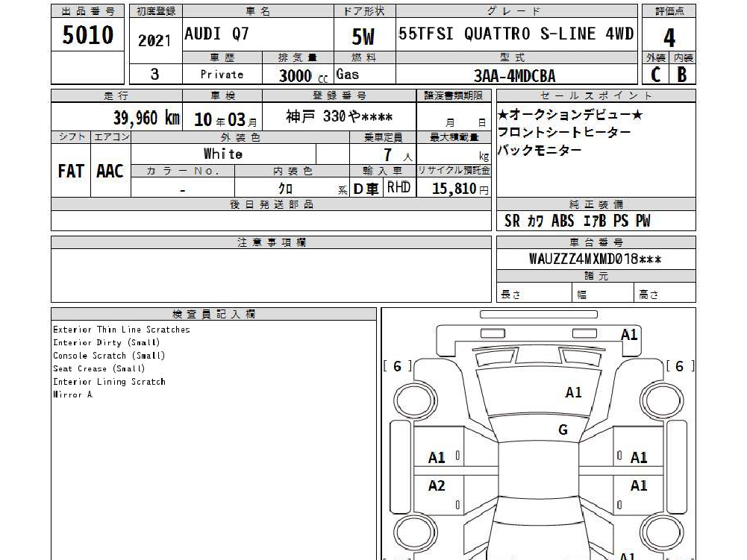Select mileage 39,960 km
The image size is (747, 560).
tap(147, 117)
